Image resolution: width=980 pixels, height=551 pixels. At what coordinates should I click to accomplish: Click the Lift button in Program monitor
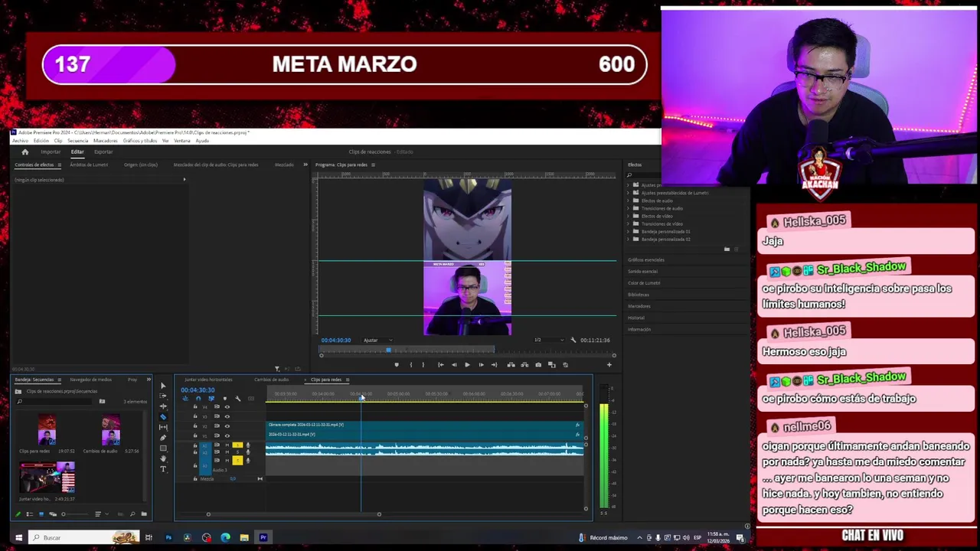pyautogui.click(x=511, y=365)
